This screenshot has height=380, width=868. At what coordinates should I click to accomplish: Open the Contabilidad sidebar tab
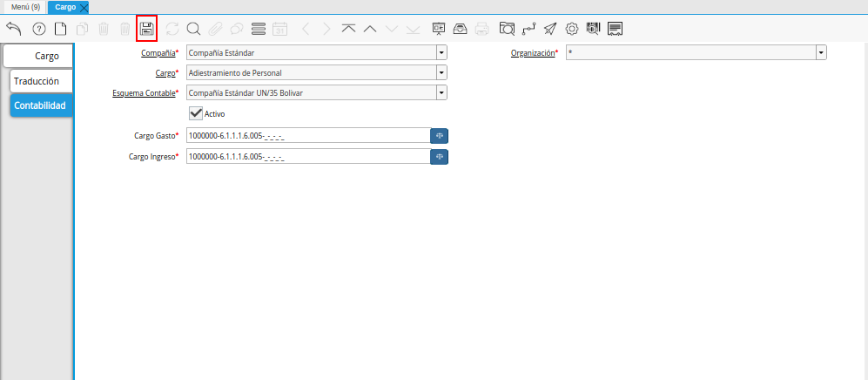[x=41, y=105]
